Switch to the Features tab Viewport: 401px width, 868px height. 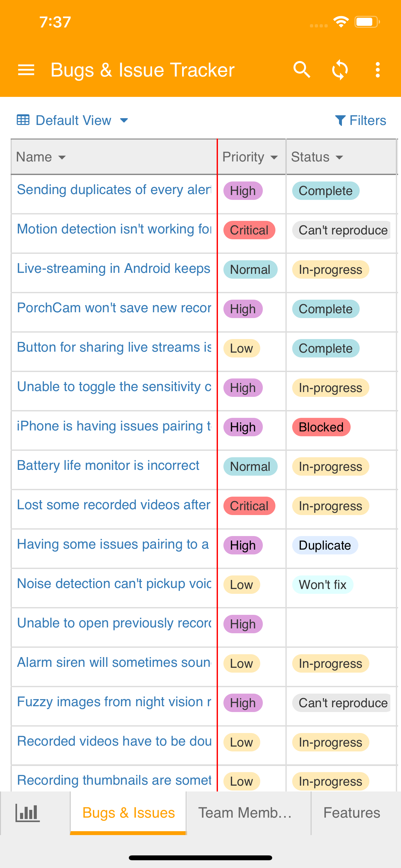point(352,812)
